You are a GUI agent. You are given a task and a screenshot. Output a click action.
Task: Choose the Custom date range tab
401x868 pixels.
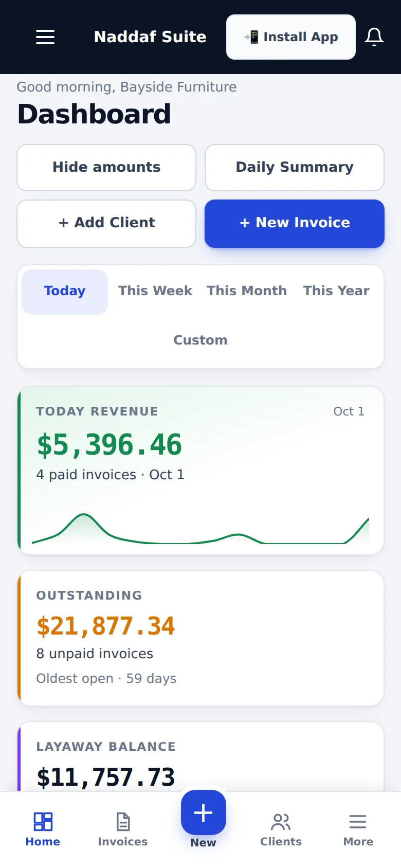pos(200,340)
